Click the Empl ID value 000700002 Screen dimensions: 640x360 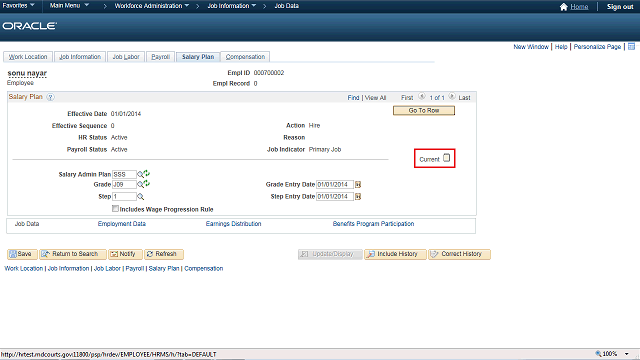click(x=269, y=73)
